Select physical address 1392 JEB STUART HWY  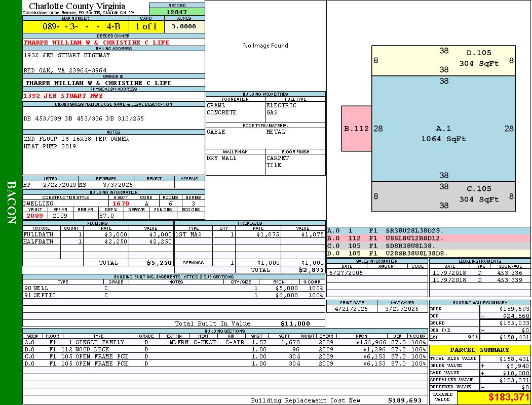coord(63,96)
